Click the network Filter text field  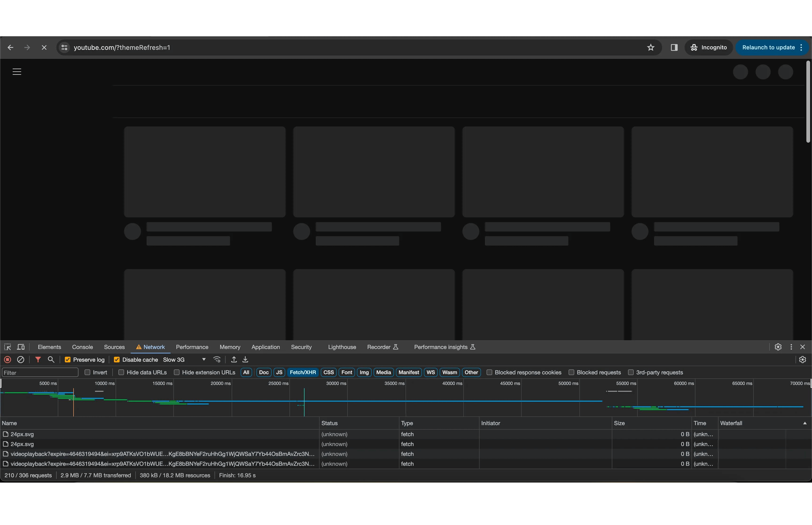click(x=40, y=373)
